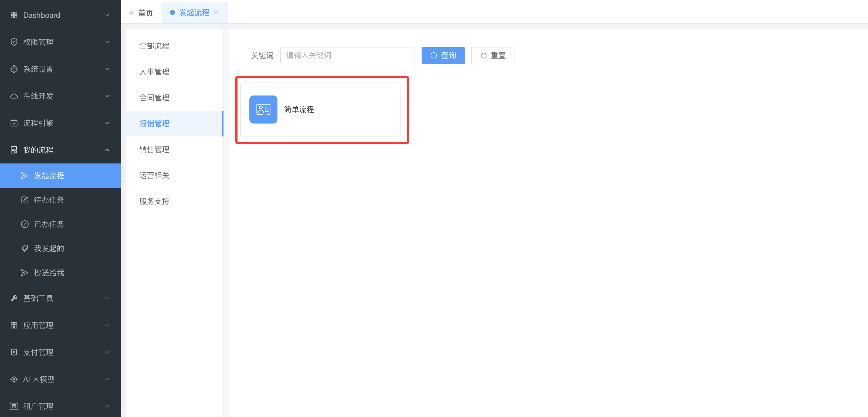Open 已办任务 in the sidebar
Screen dimensions: 868x417
tap(49, 224)
